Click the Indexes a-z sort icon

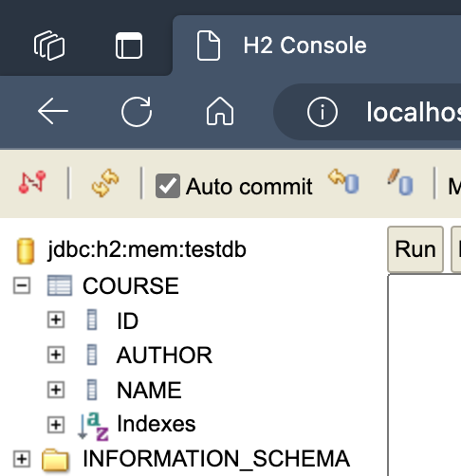point(93,427)
